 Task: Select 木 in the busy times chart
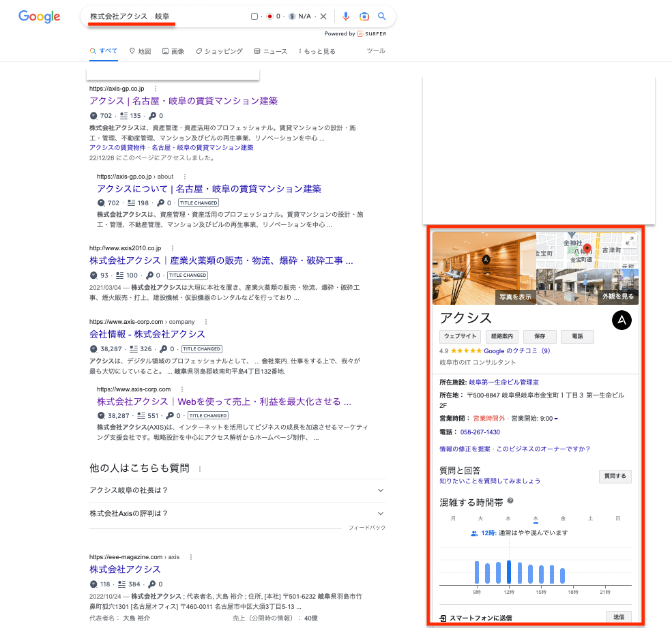pyautogui.click(x=536, y=519)
